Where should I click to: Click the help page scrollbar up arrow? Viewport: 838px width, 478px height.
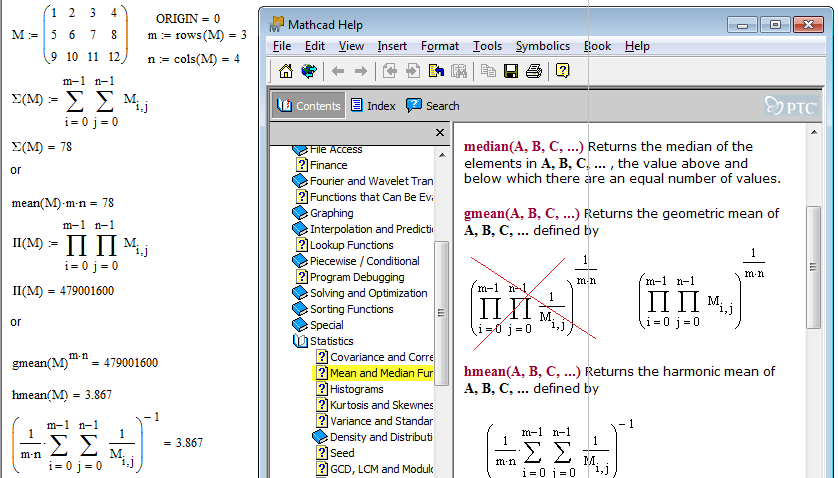(814, 132)
